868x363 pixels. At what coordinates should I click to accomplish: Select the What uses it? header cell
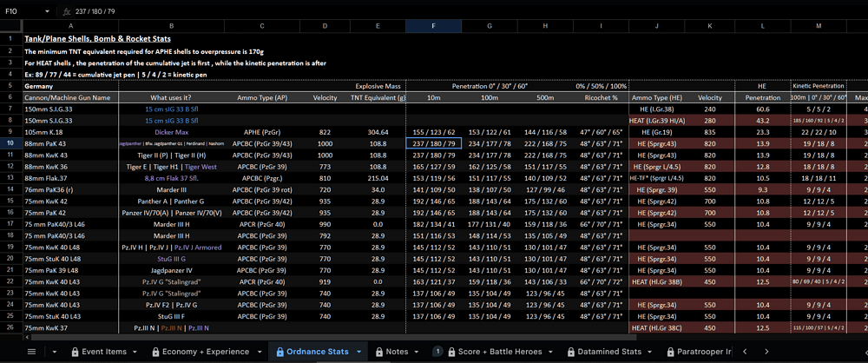tap(171, 97)
